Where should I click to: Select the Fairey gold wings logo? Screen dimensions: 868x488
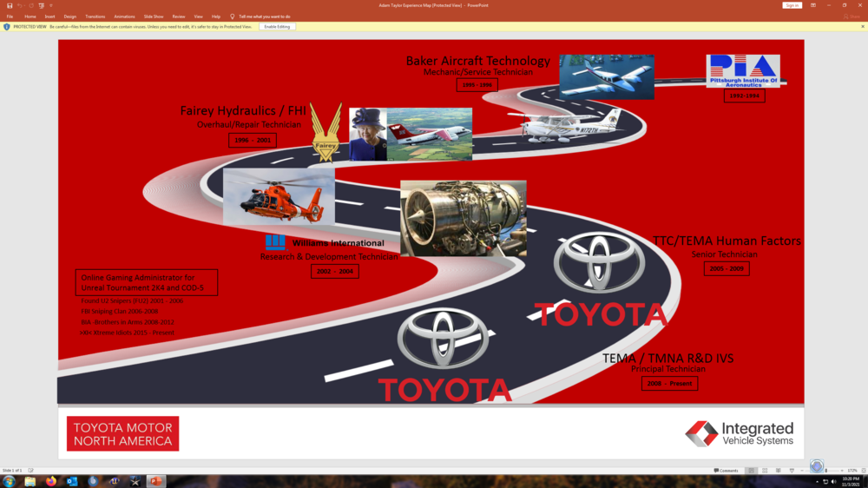tap(325, 132)
